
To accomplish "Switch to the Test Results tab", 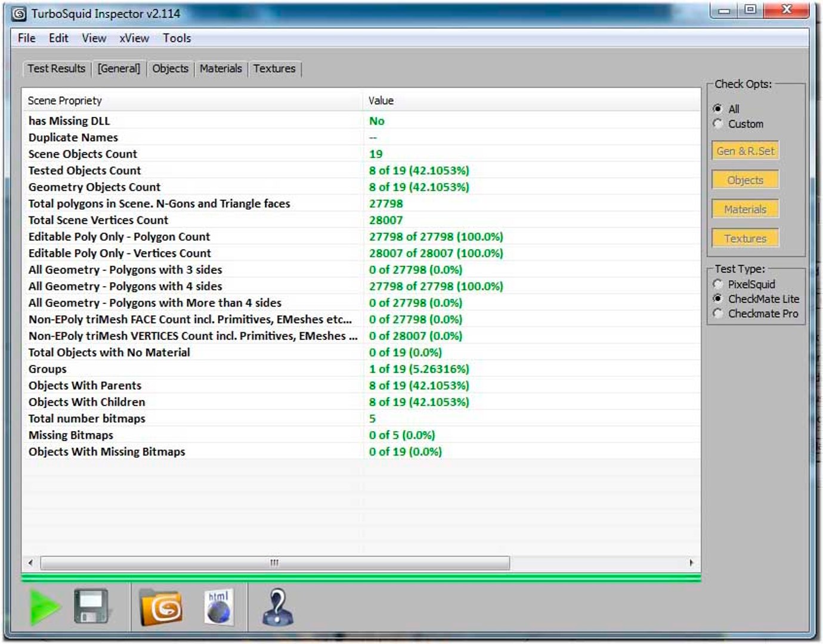I will (57, 69).
